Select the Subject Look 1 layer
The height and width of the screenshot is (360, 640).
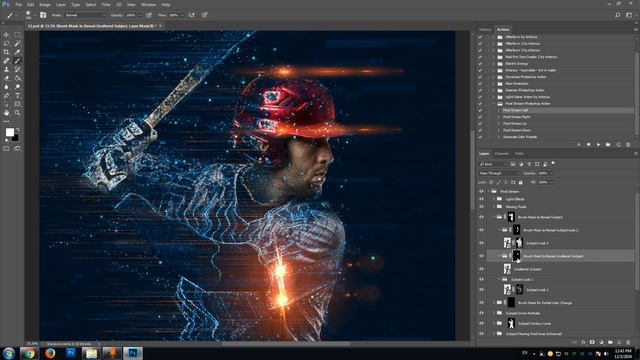point(537,290)
